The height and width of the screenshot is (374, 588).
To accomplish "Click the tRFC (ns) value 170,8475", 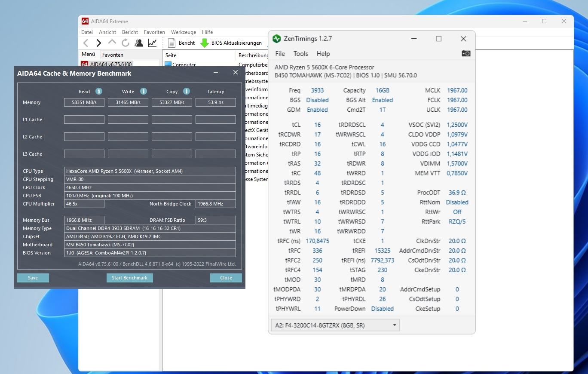I will 317,241.
